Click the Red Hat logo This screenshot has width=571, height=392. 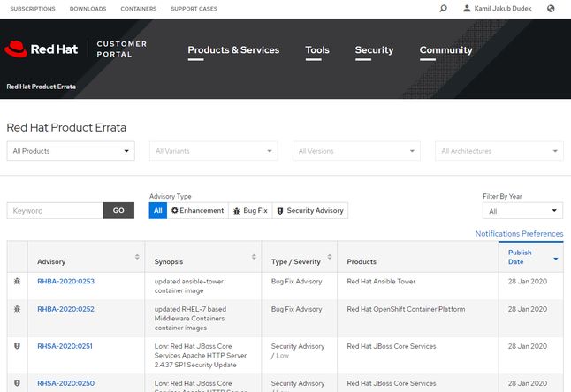[42, 49]
